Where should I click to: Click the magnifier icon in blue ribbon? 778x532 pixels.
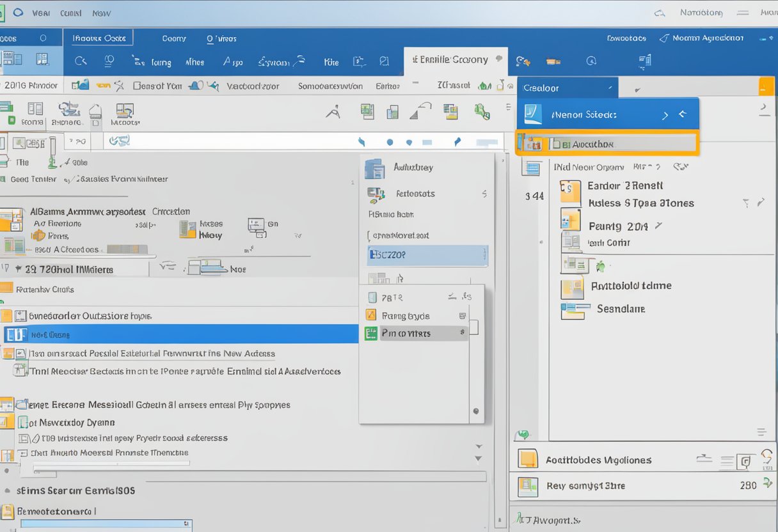point(81,61)
